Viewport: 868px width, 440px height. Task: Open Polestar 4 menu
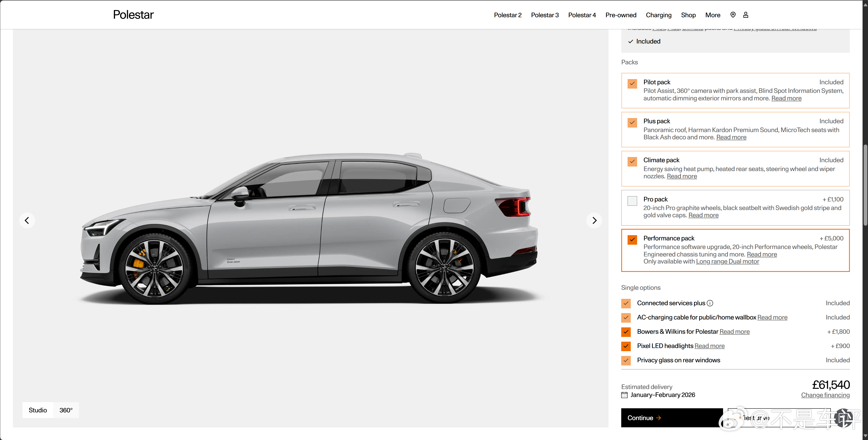tap(582, 15)
